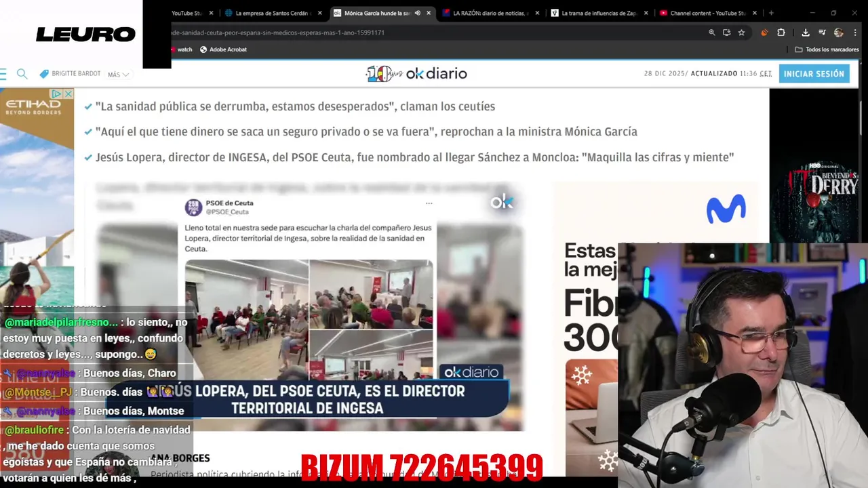Click the @Montse_PJ chat username
Screen dimensions: 868x488
click(39, 392)
